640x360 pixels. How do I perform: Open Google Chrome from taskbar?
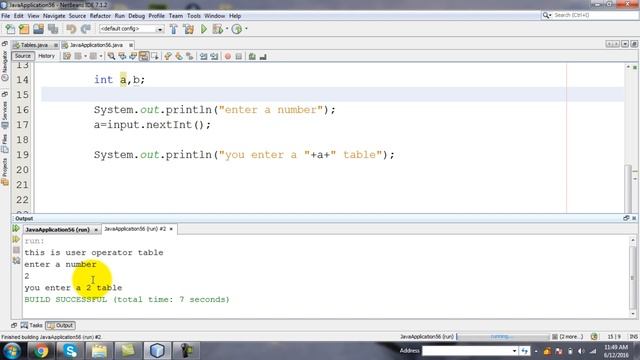(x=41, y=351)
